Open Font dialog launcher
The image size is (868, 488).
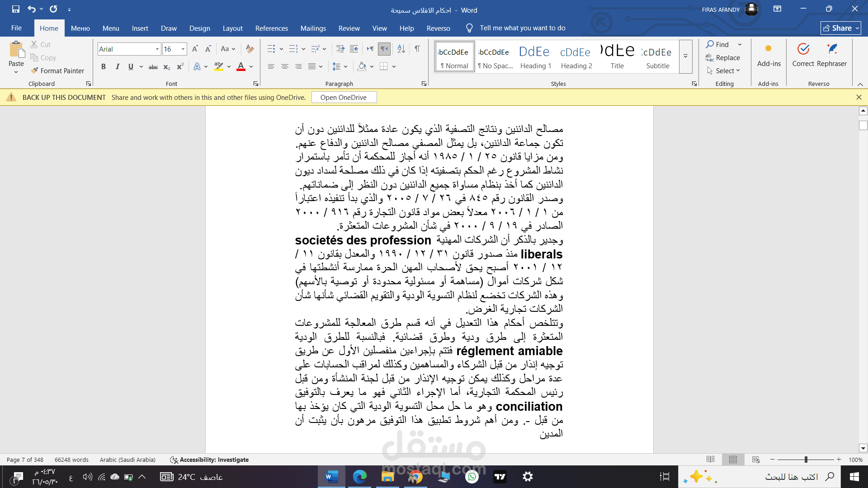tap(256, 84)
